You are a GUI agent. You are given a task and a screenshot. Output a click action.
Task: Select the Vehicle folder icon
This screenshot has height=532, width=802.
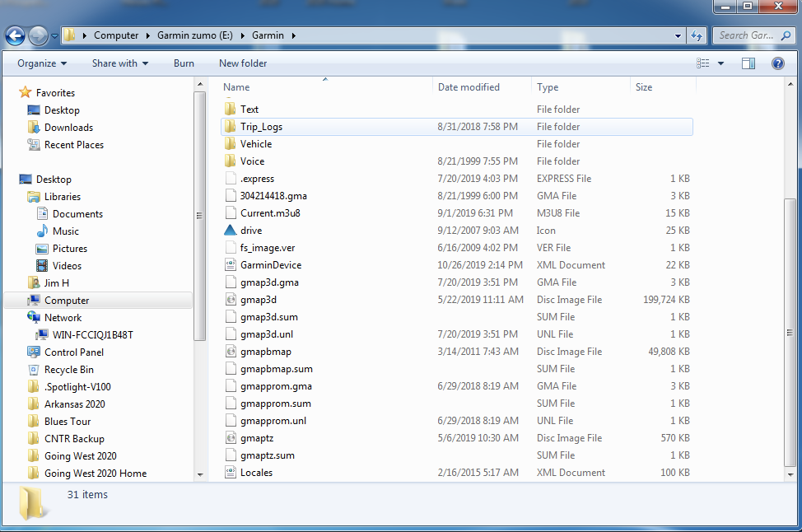(231, 144)
